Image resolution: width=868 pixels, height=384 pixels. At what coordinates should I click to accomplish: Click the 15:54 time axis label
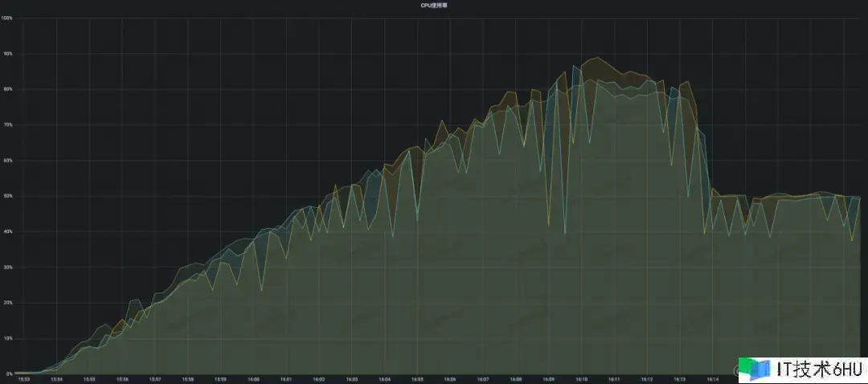(x=56, y=379)
